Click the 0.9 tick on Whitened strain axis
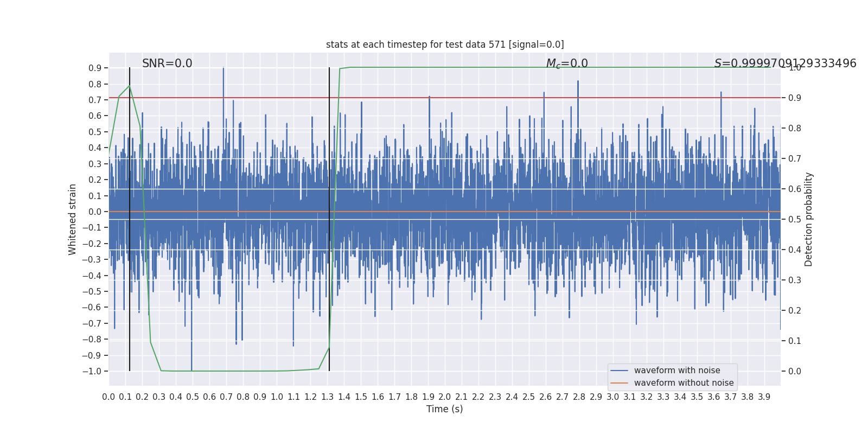Viewport: 868px width, 434px height. tap(95, 68)
